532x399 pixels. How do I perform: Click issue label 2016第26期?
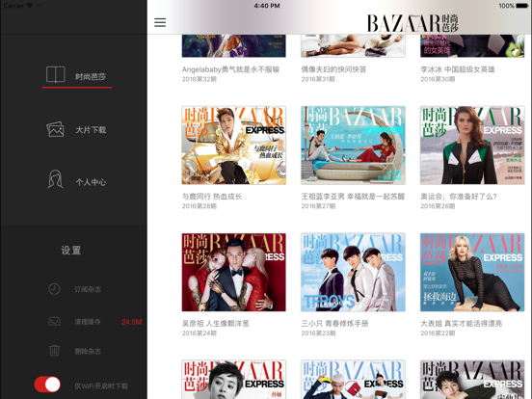(438, 206)
